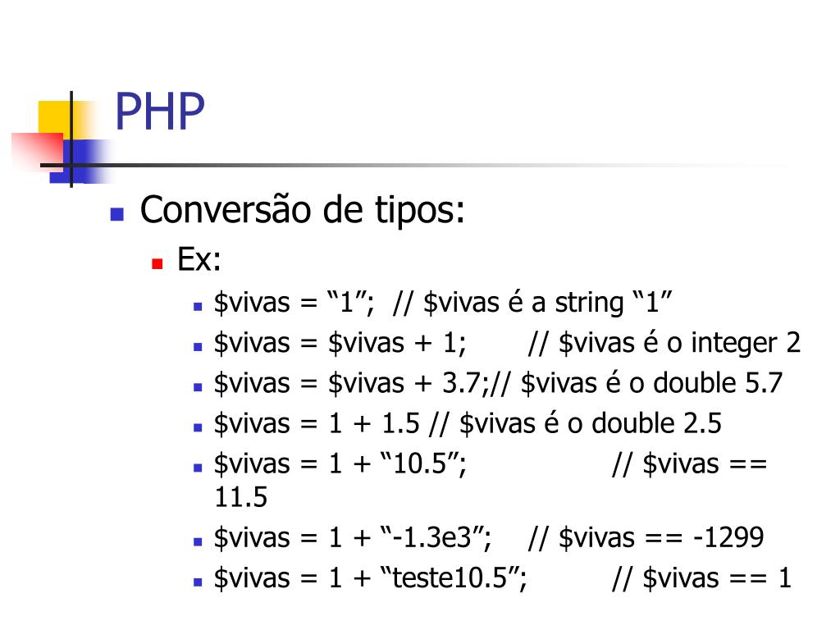Click the red square in the logo
840x630 pixels.
click(36, 151)
